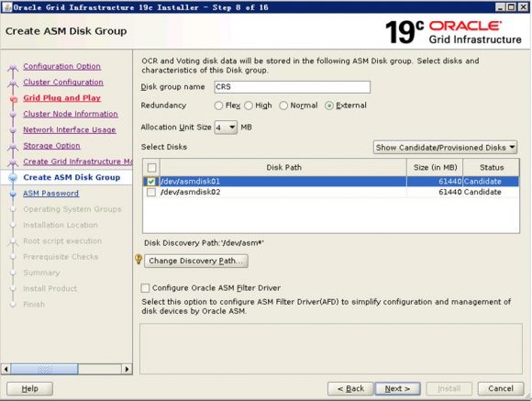
Task: Click the Oracle 19c Grid Infrastructure logo
Action: point(453,32)
